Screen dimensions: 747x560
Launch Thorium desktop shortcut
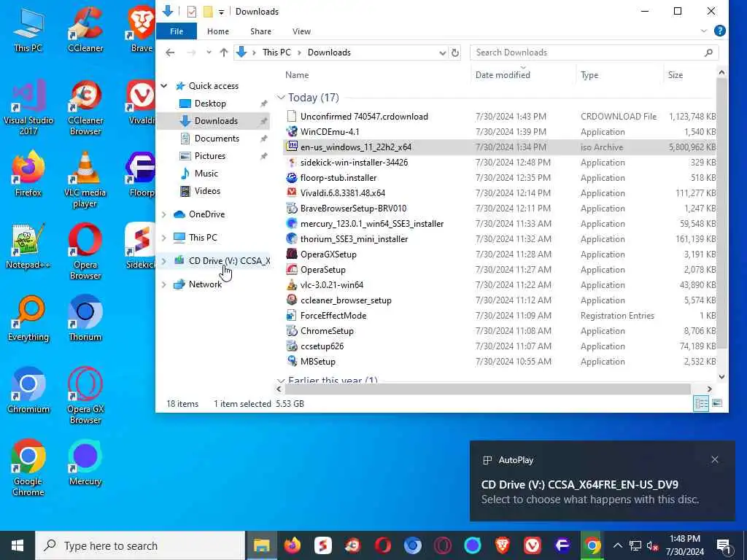pos(85,319)
